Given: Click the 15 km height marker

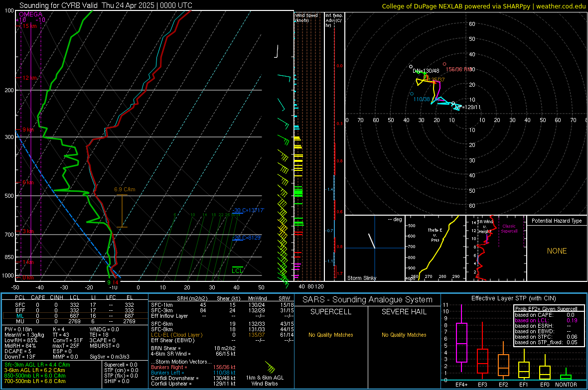Looking at the screenshot, I should coord(30,26).
